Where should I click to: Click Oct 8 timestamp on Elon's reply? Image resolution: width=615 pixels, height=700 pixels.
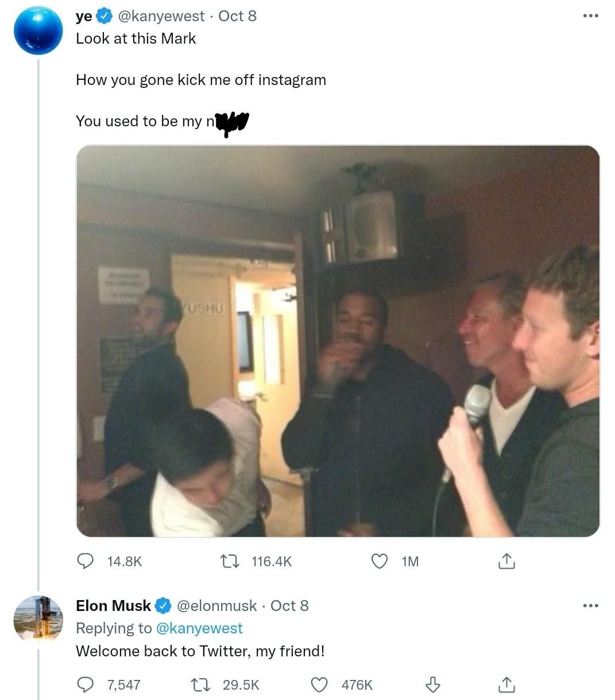click(289, 606)
